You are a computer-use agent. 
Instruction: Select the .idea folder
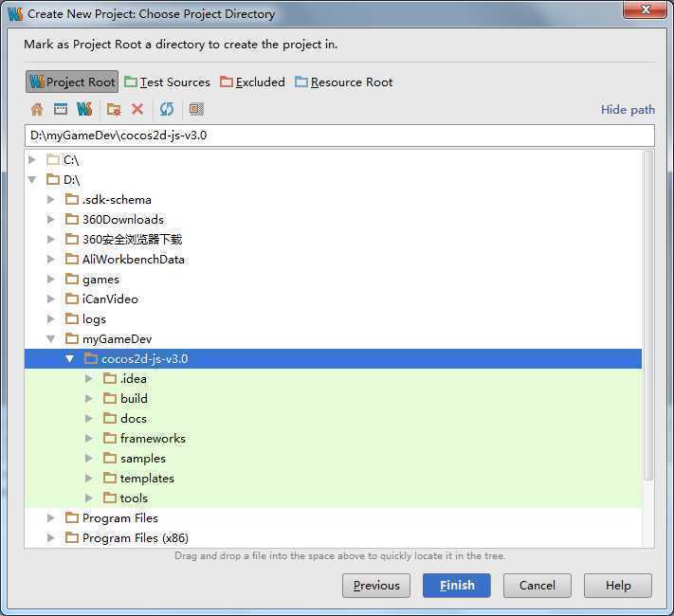pos(125,379)
